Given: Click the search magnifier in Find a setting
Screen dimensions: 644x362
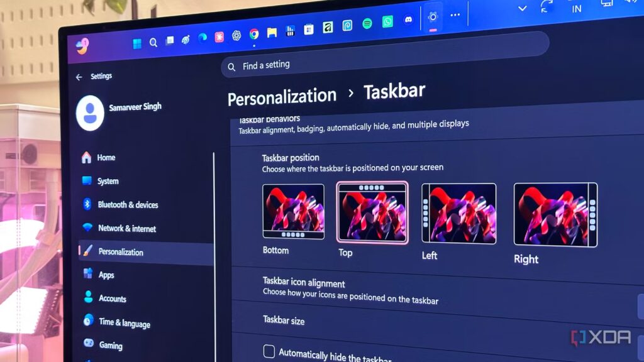Looking at the screenshot, I should coord(231,67).
